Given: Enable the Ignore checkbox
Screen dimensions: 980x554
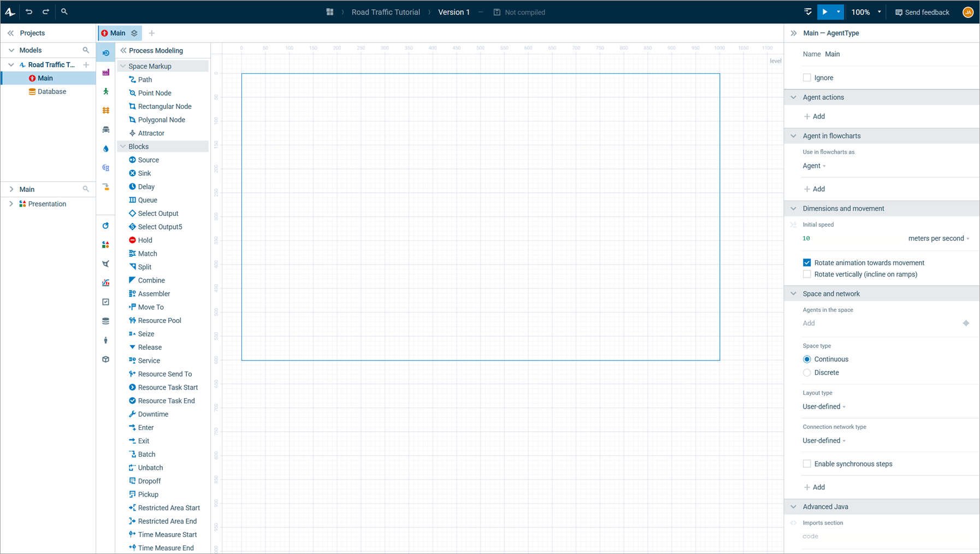Looking at the screenshot, I should 807,78.
